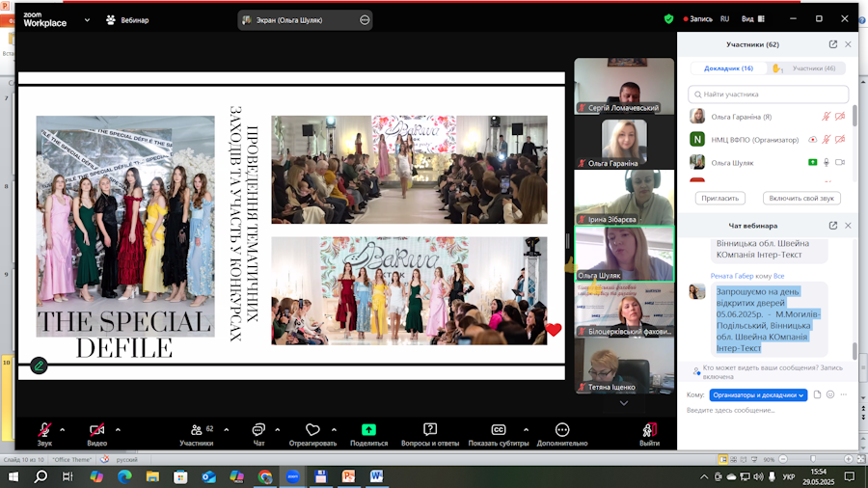The image size is (868, 488).
Task: Open Word from the taskbar
Action: point(376,476)
